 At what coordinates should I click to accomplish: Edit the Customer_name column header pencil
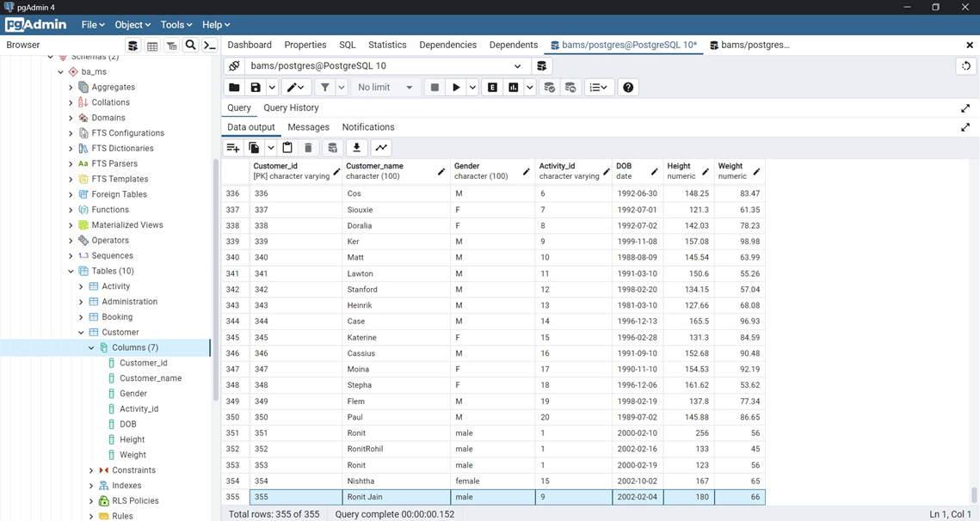441,172
